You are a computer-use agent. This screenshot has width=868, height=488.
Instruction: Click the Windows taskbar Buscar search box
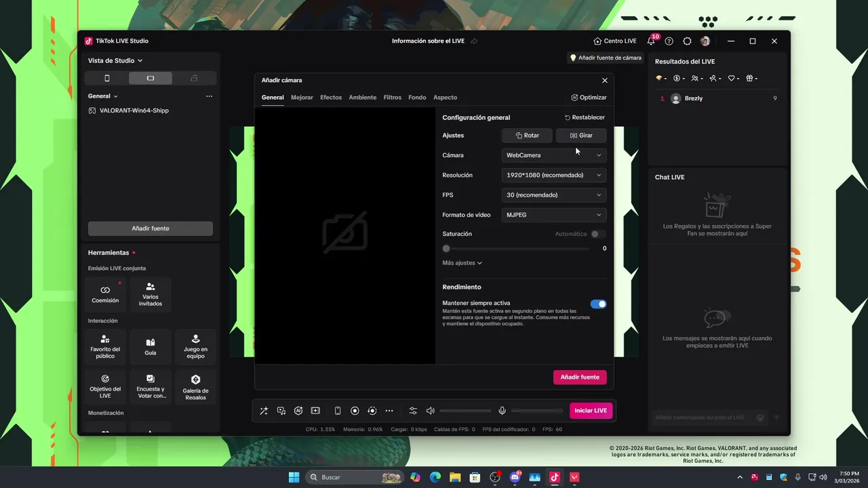pos(355,477)
